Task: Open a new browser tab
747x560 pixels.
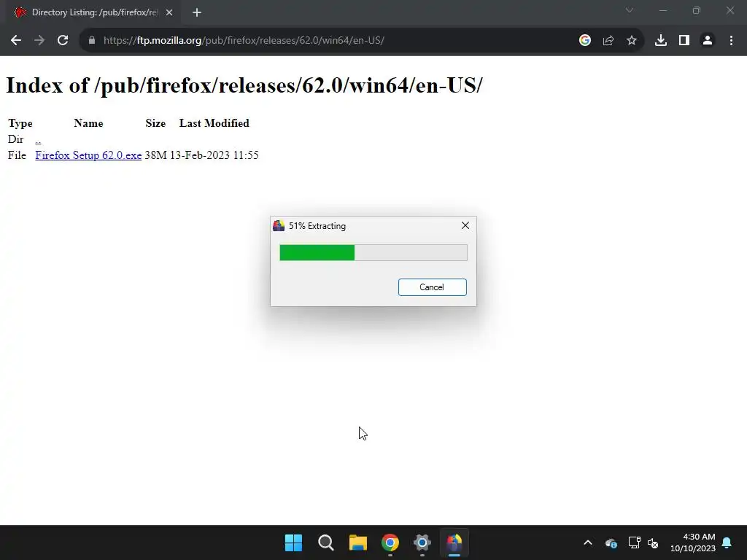Action: pyautogui.click(x=197, y=12)
